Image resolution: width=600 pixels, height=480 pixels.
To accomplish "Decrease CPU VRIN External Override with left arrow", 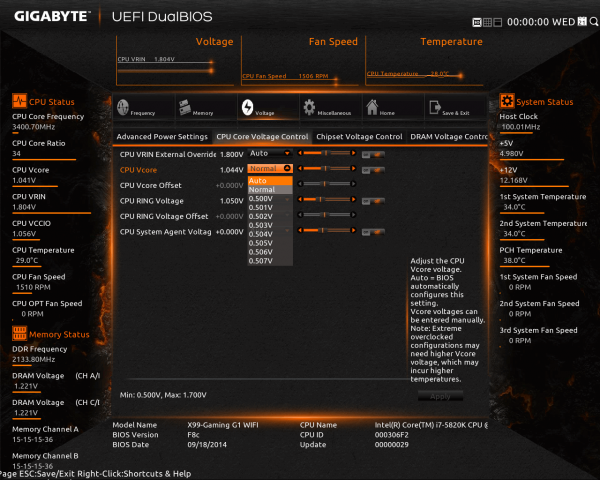I will click(x=300, y=153).
